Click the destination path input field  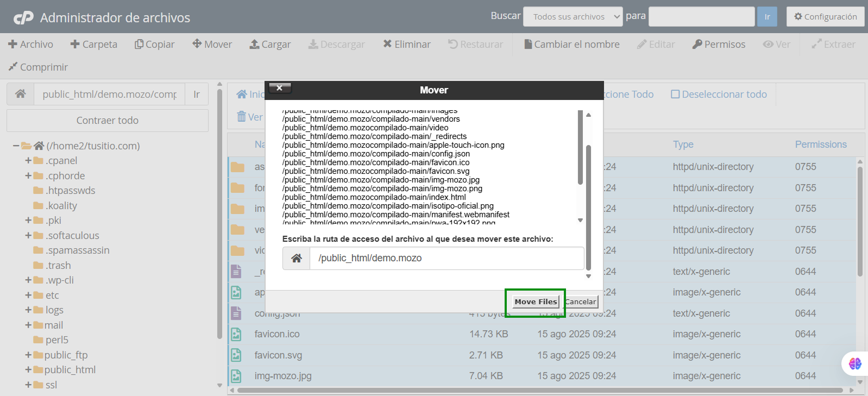(446, 259)
